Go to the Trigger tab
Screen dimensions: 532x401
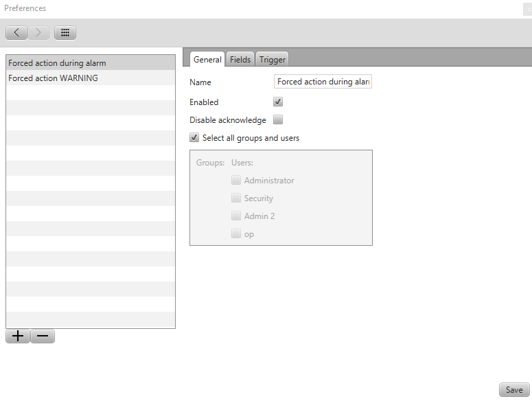pos(272,60)
